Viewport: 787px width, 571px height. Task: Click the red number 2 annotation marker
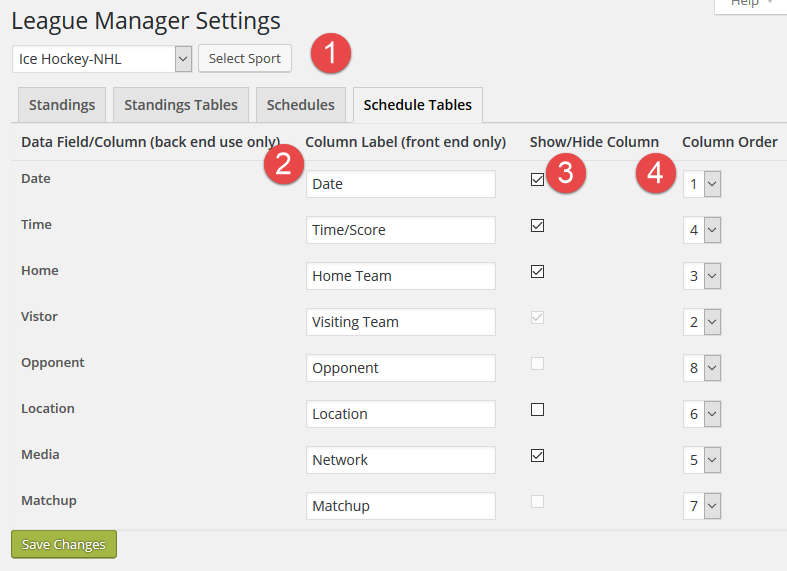[284, 164]
